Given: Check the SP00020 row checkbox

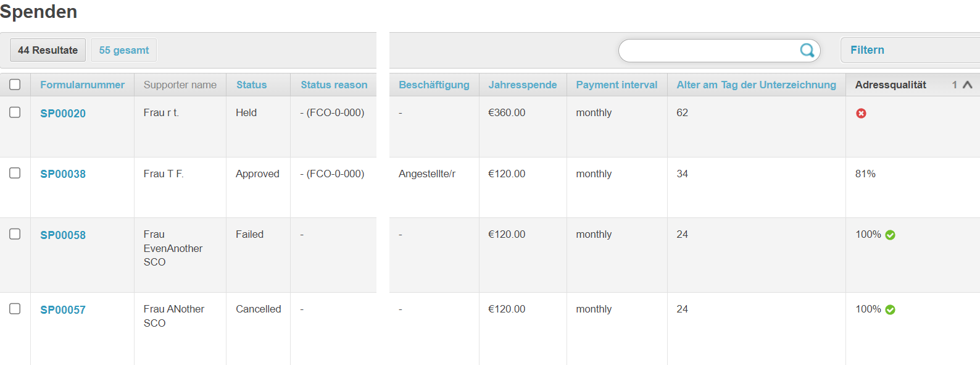Looking at the screenshot, I should [x=15, y=112].
